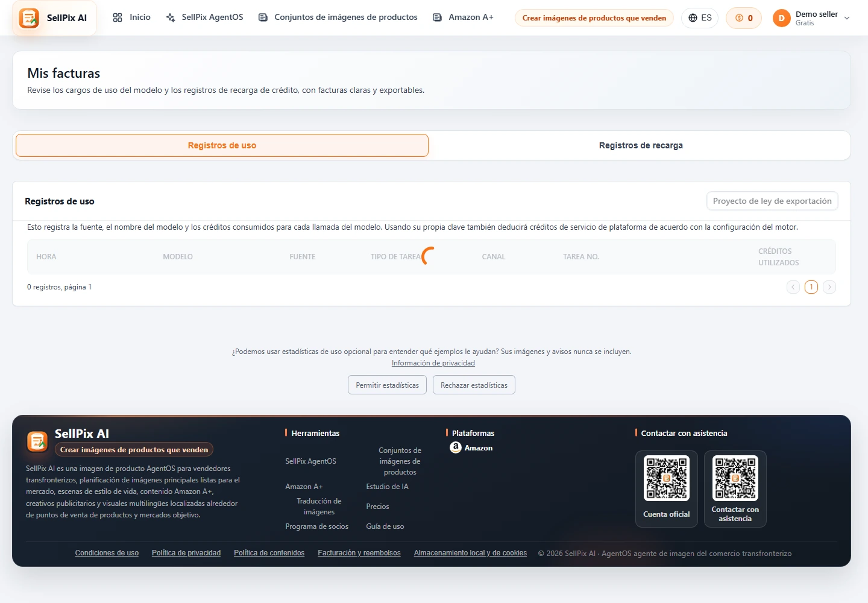Viewport: 868px width, 603px height.
Task: Click the HORA column header
Action: (46, 257)
